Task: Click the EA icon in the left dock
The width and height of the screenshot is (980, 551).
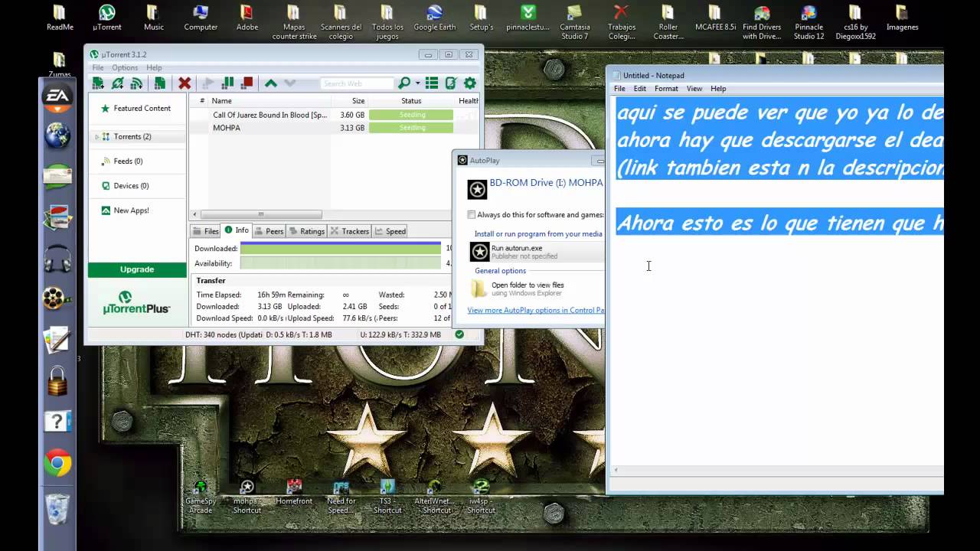Action: click(57, 96)
